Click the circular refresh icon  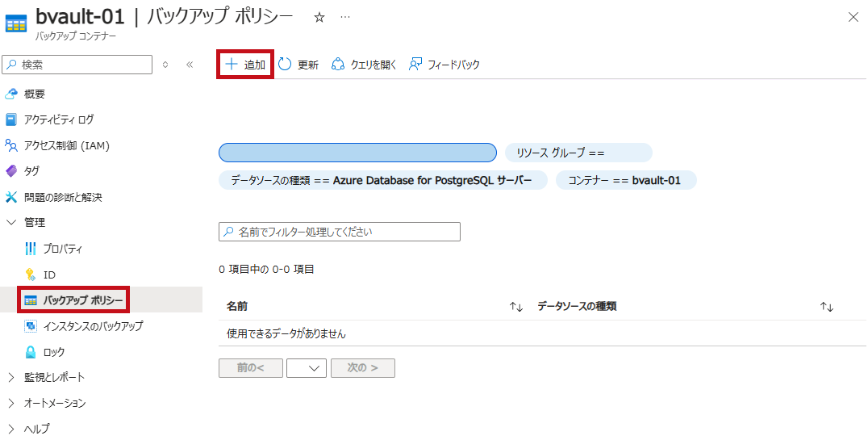click(x=285, y=65)
